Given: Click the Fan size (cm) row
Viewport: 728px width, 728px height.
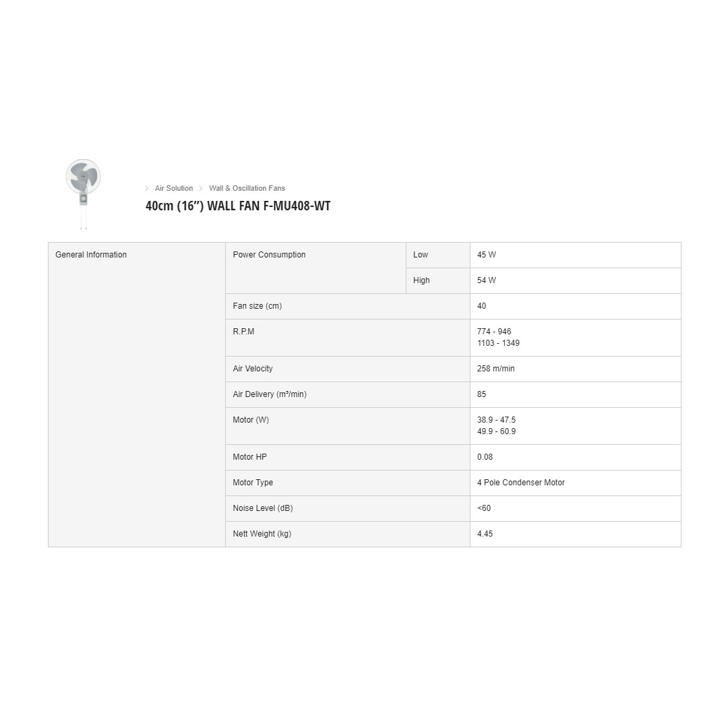Looking at the screenshot, I should point(257,306).
